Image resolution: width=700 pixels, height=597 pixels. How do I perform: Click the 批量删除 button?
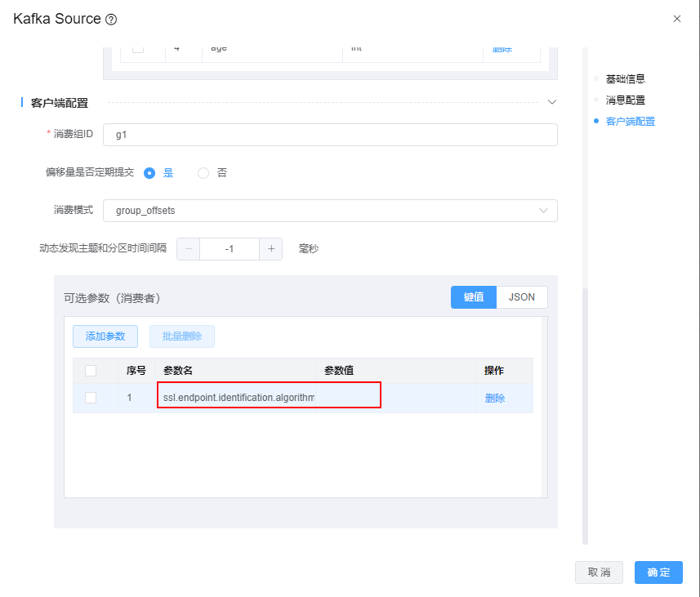181,336
